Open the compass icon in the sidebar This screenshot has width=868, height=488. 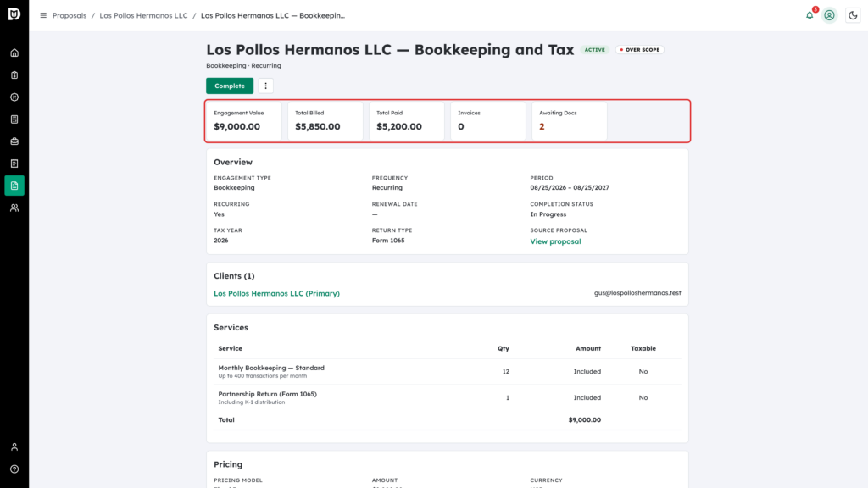(14, 97)
